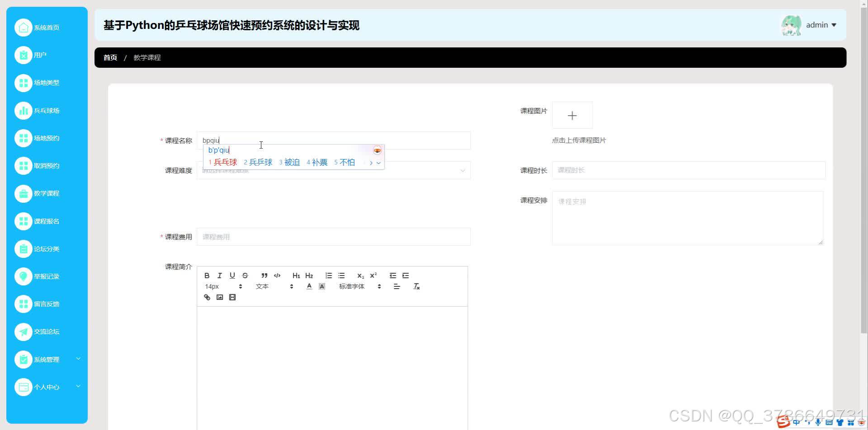Insert an image in the rich text editor
The image size is (868, 430).
(x=220, y=297)
